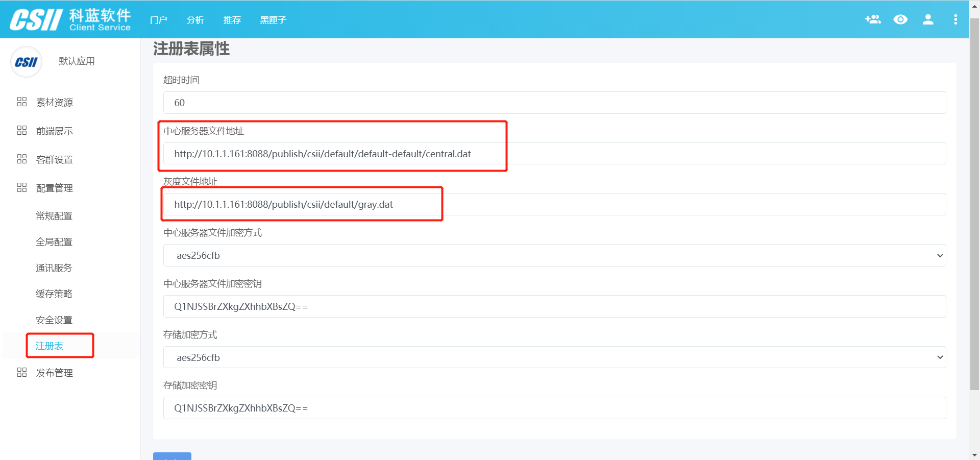Viewport: 980px width, 460px height.
Task: Open the user profile icon
Action: click(928, 19)
